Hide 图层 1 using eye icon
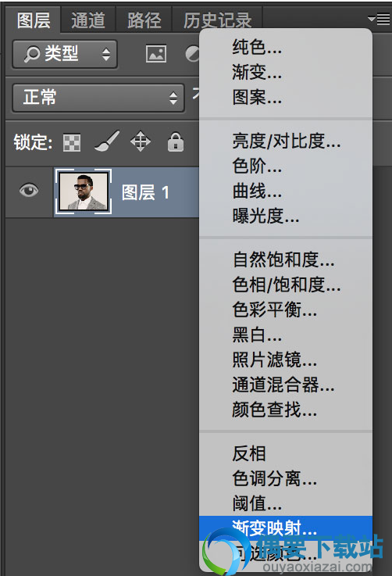The height and width of the screenshot is (576, 392). 29,190
